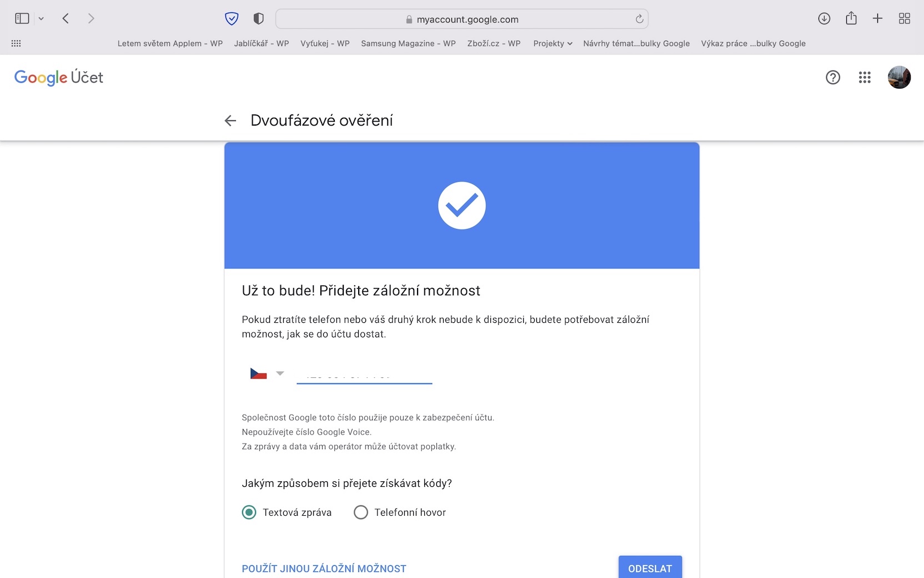
Task: Open the Google apps grid launcher
Action: [864, 77]
